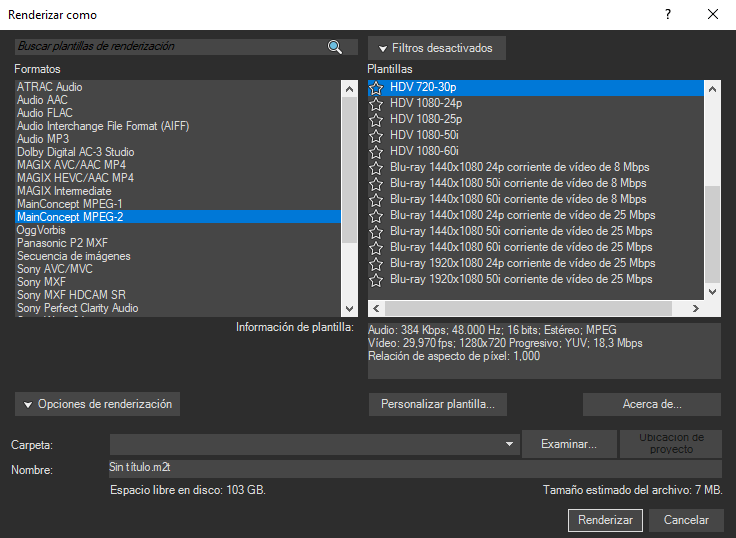Viewport: 736px width, 538px height.
Task: Select the HDV 1080-60i template name
Action: [x=424, y=152]
